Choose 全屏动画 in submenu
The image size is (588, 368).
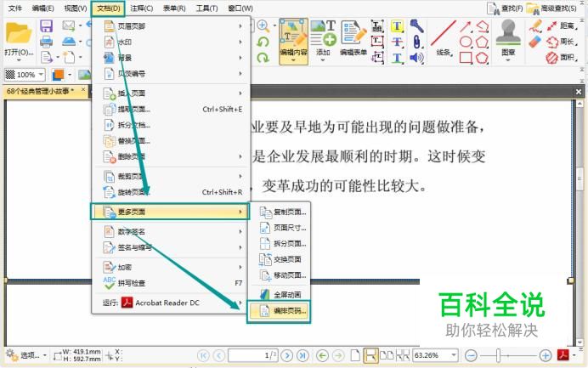click(x=279, y=294)
